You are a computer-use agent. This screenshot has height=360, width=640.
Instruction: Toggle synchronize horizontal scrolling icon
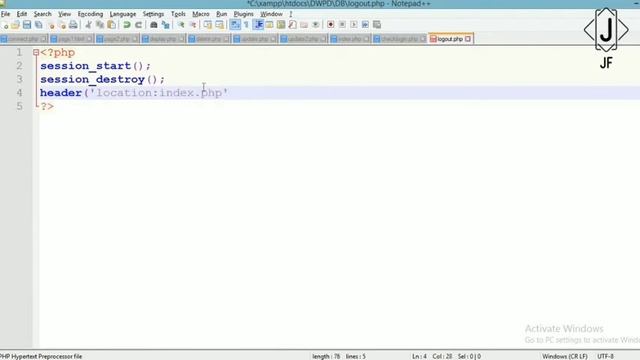(220, 25)
